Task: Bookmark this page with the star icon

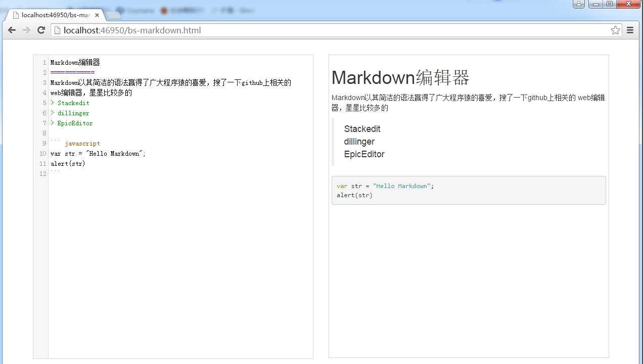Action: (615, 30)
